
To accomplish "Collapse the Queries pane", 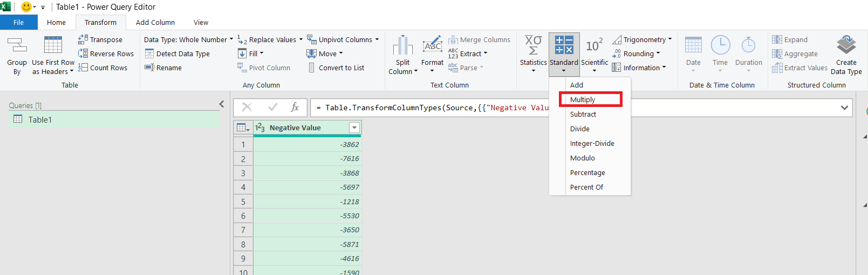I will tap(221, 104).
